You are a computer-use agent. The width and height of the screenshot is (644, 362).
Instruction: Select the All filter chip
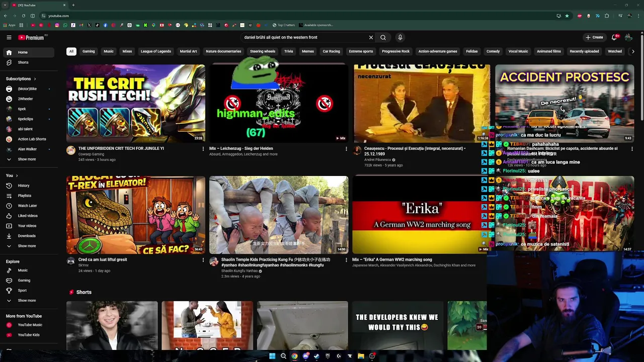[x=71, y=51]
